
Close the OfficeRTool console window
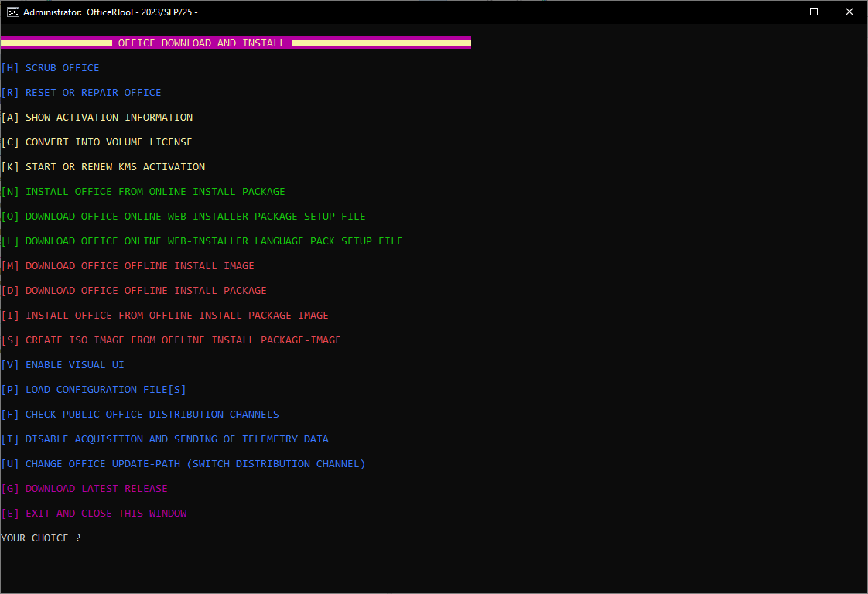[x=849, y=12]
